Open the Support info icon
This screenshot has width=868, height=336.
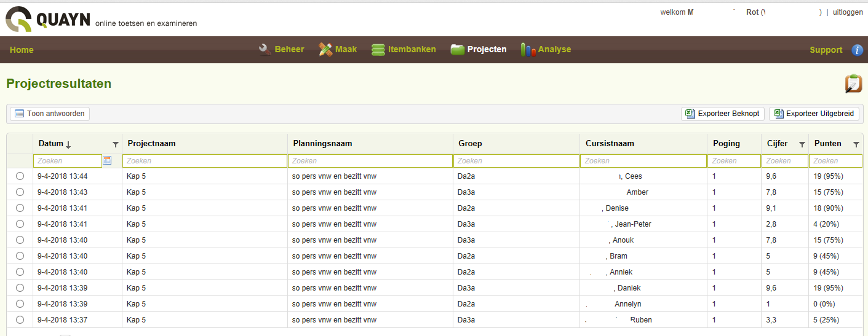coord(857,50)
